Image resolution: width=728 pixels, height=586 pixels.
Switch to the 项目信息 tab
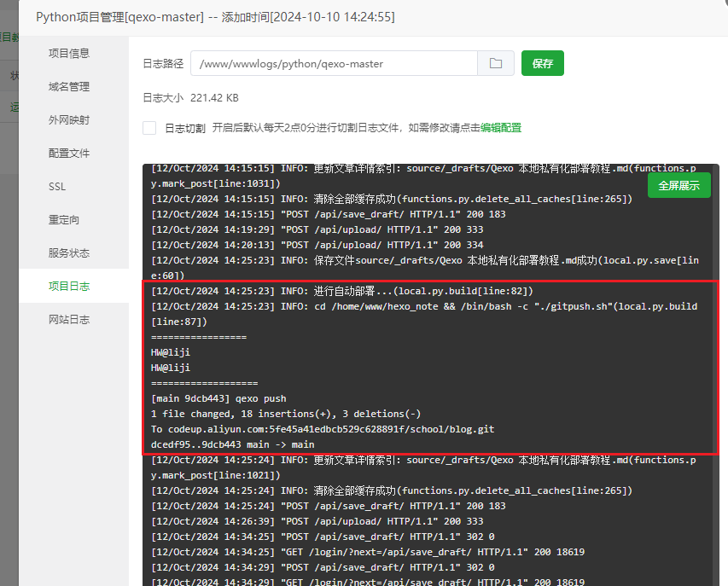pyautogui.click(x=69, y=54)
